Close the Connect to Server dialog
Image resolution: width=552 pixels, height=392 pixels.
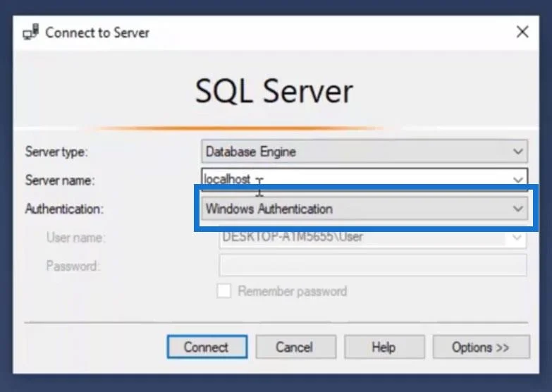point(522,32)
